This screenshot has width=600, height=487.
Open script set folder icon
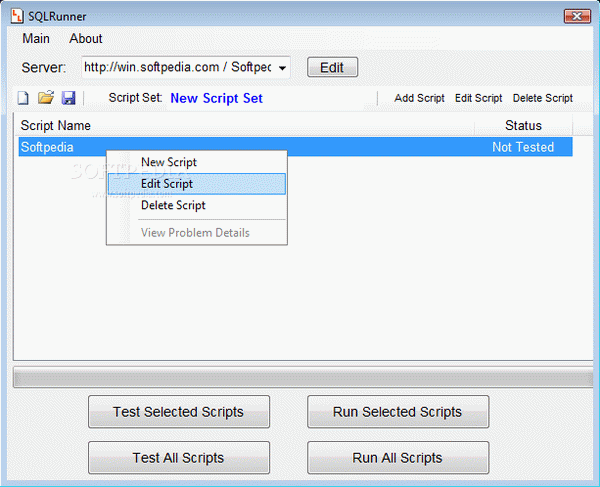pyautogui.click(x=46, y=98)
